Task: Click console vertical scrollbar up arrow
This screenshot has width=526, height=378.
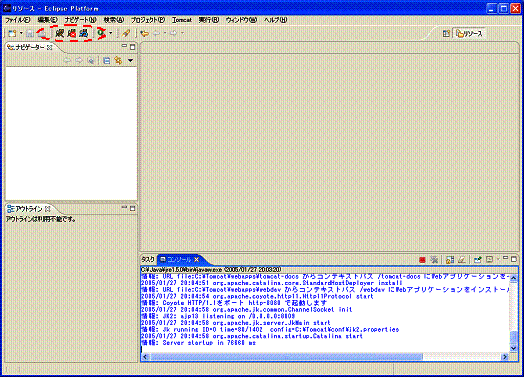Action: (x=513, y=278)
